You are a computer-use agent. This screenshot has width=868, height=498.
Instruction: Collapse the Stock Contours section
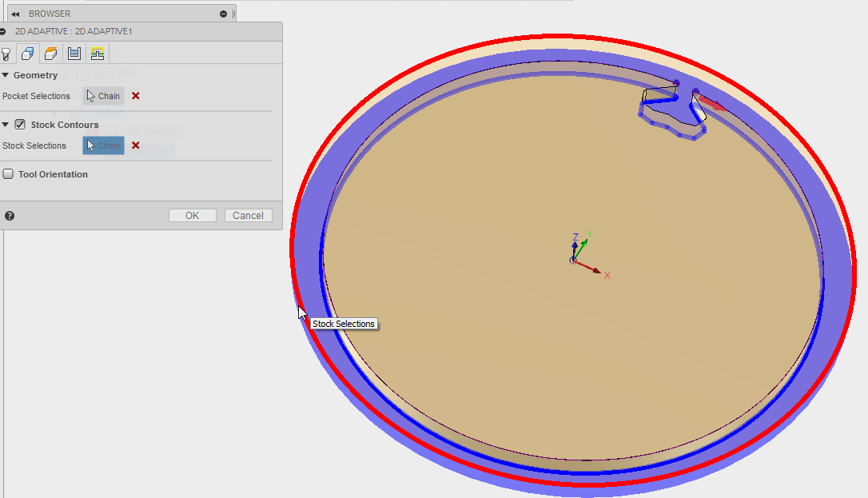click(x=6, y=125)
